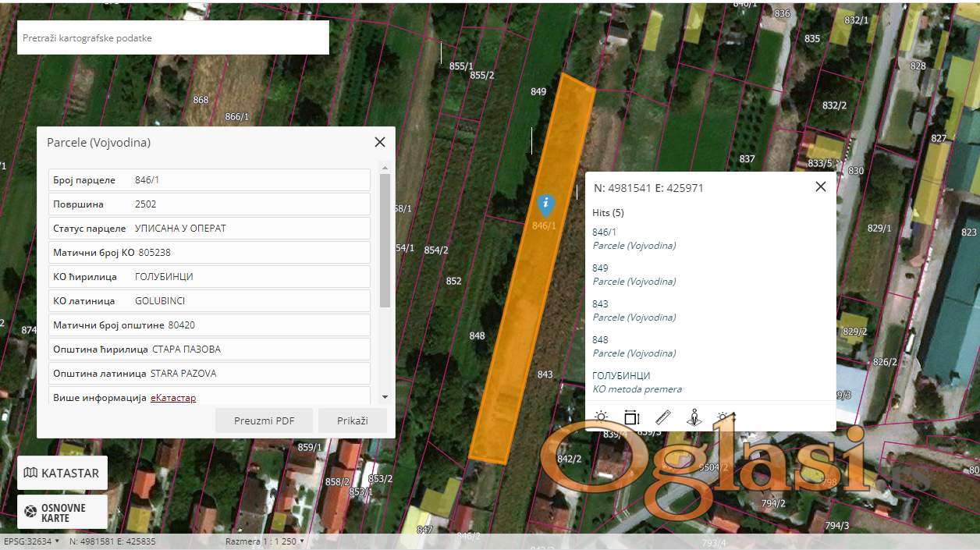
Task: Click the street view person icon
Action: pyautogui.click(x=694, y=417)
